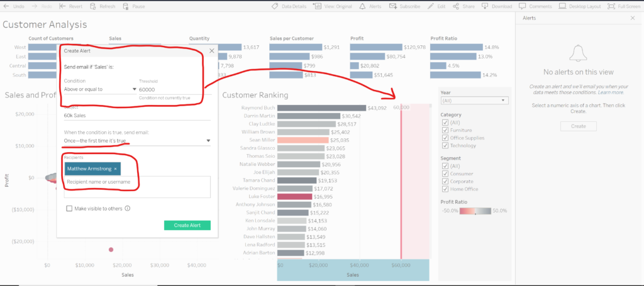Screen dimensions: 644x286
Task: Click Count of Customers column header
Action: 51,38
